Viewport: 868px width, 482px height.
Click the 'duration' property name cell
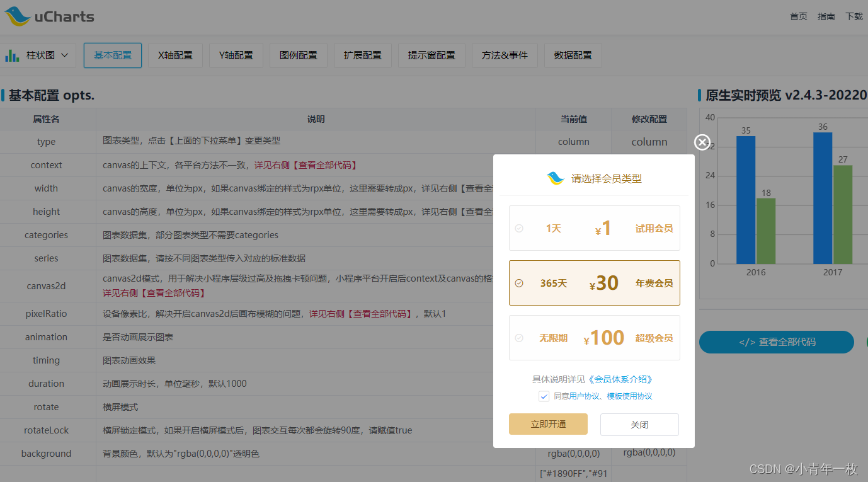(46, 384)
